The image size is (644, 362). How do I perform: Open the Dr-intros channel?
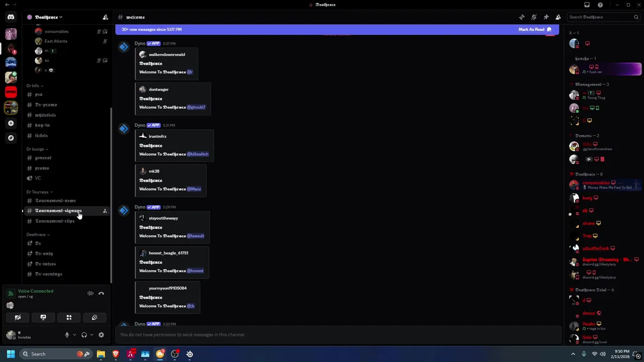tap(66, 264)
